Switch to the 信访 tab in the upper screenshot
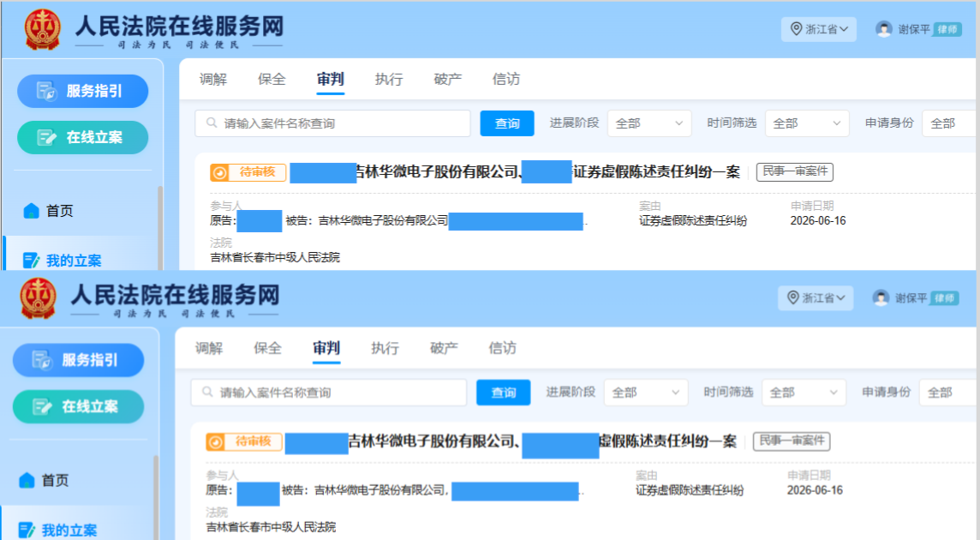 click(x=506, y=79)
